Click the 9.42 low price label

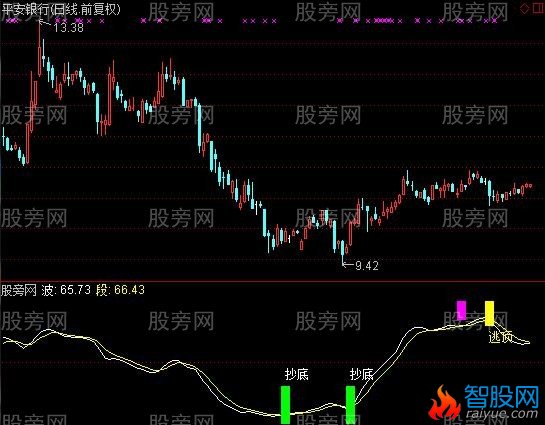(x=367, y=266)
